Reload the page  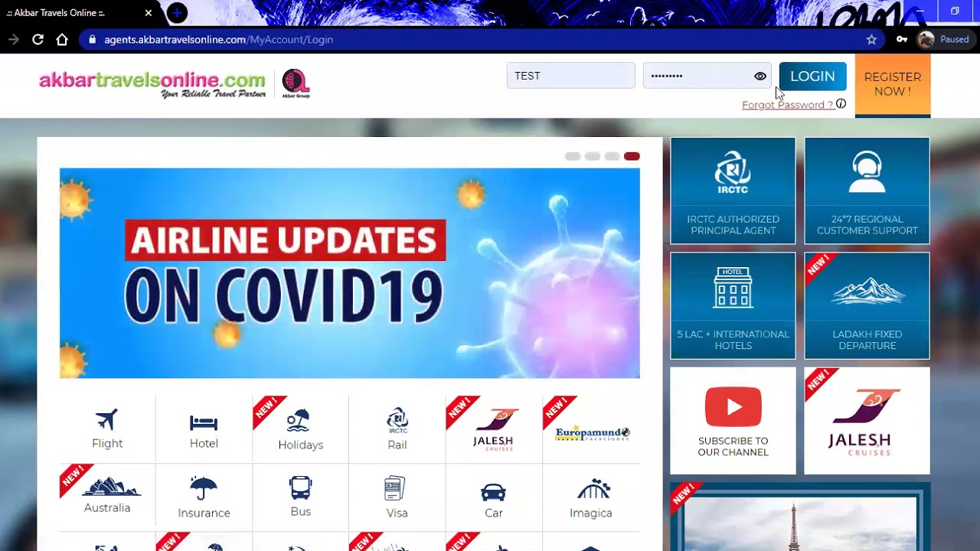[x=38, y=39]
